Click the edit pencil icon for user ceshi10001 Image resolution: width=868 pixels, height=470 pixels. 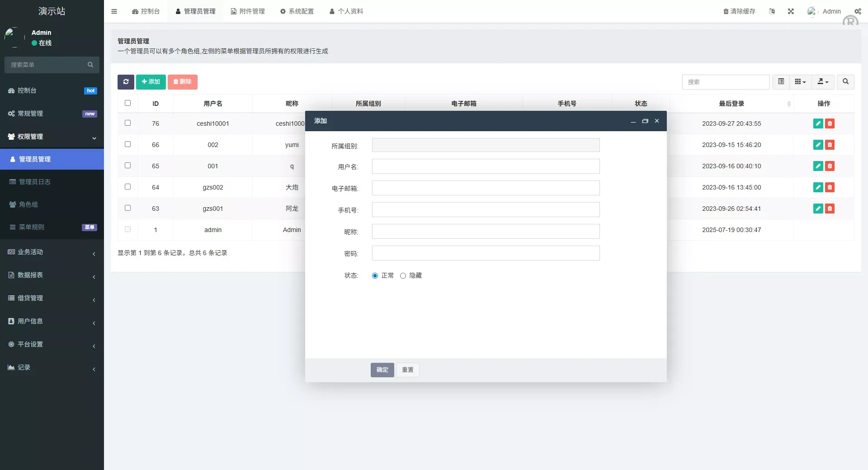(x=818, y=123)
